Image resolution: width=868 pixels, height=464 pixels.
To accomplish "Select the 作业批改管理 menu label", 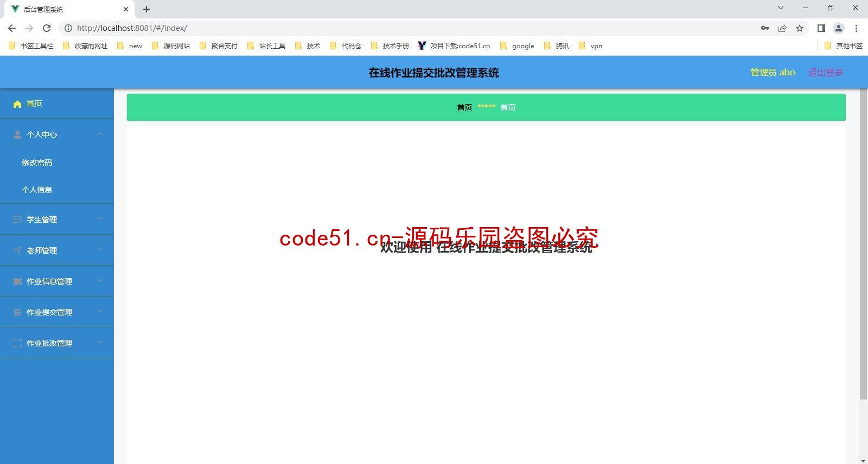I will tap(49, 343).
